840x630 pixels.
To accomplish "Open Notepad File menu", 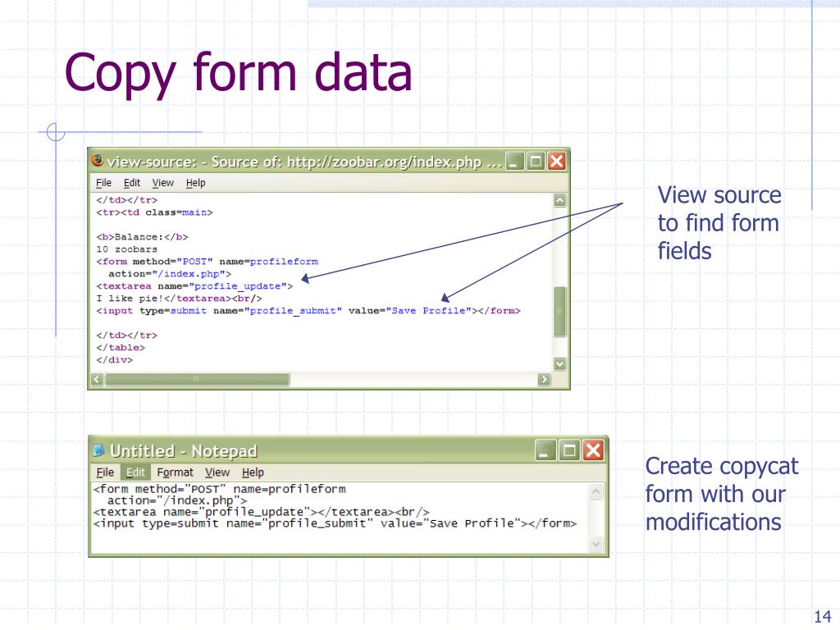I will [x=105, y=472].
